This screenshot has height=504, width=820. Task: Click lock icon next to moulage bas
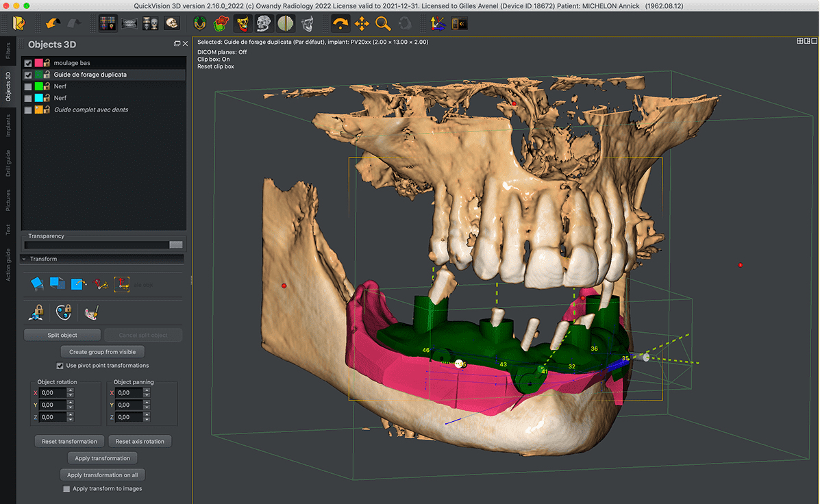[47, 63]
